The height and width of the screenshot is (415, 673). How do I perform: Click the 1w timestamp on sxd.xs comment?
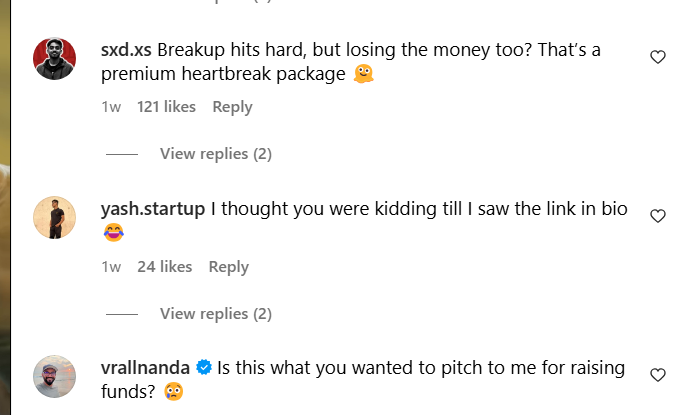coord(111,107)
